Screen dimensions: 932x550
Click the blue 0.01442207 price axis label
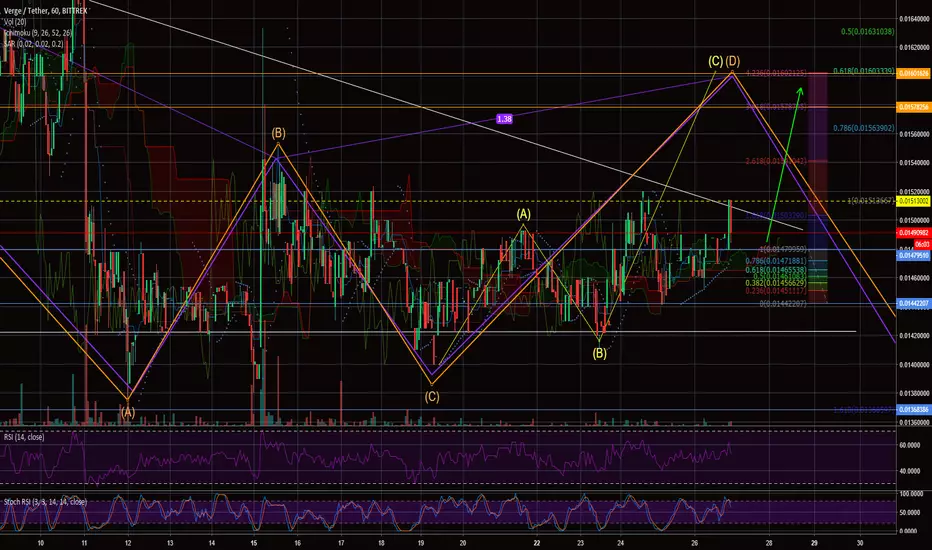click(x=913, y=304)
